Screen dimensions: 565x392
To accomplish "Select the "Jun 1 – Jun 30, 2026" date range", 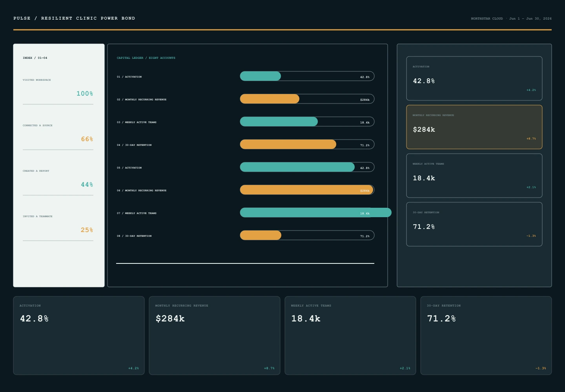I will (530, 18).
